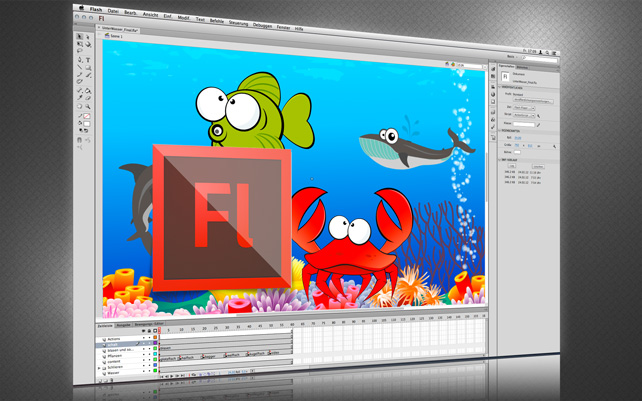
Task: Click eye icon to hide all layers
Action: coord(143,331)
